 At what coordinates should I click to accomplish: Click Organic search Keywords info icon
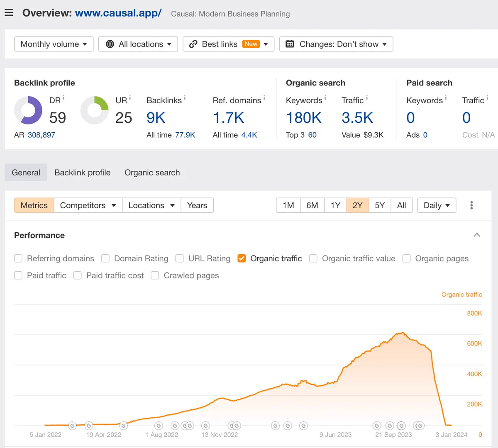coord(325,98)
